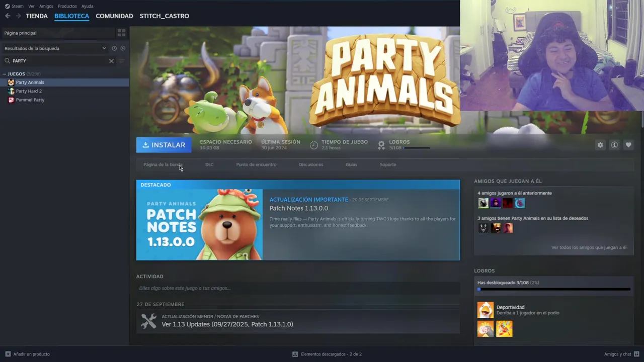Open Patch Notes 1.13.0.0 featured image
Image resolution: width=644 pixels, height=362 pixels.
pos(199,224)
